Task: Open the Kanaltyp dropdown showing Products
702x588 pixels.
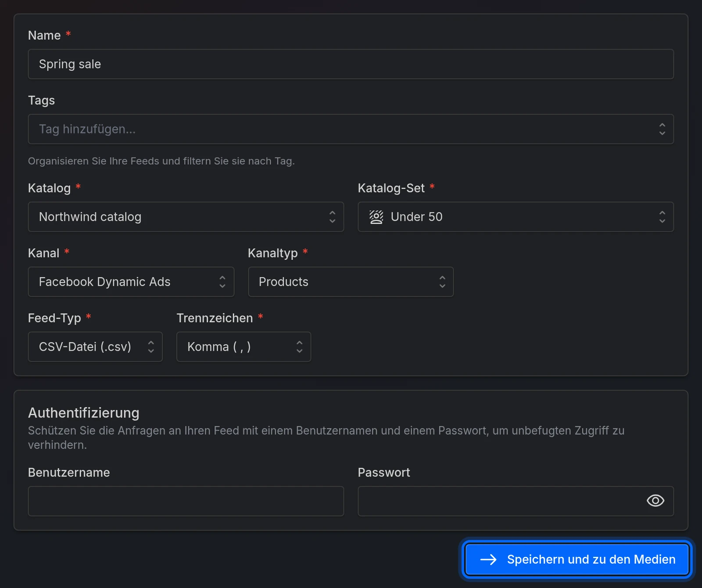Action: [351, 282]
